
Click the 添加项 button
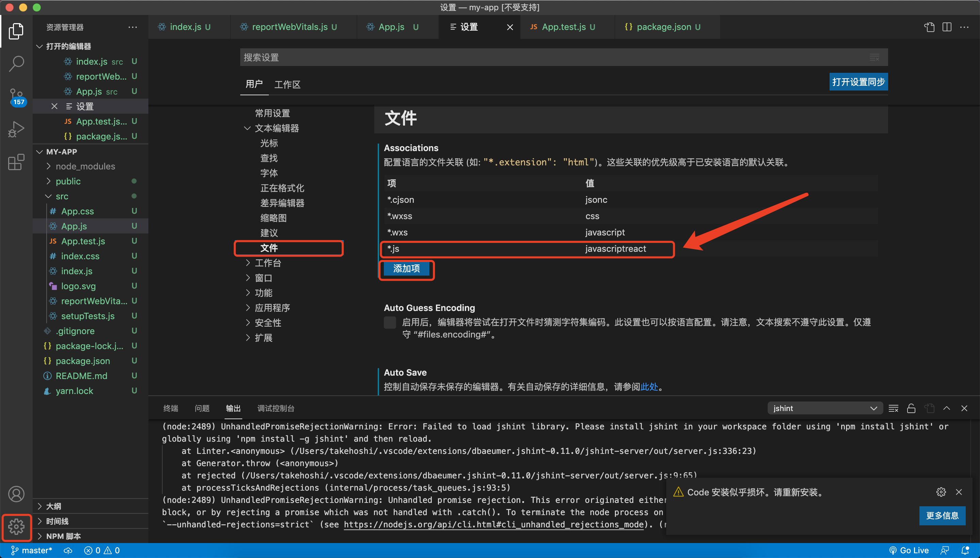point(406,269)
